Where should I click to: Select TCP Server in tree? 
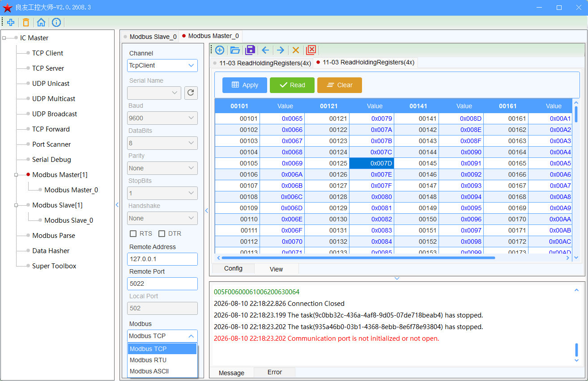[48, 68]
